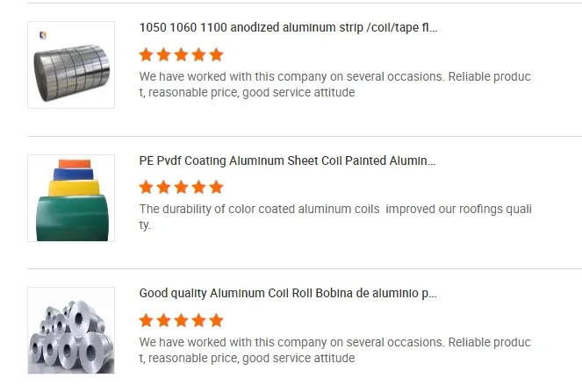Click fifth star under PE Pvdf Coating review
The image size is (582, 392).
(217, 187)
